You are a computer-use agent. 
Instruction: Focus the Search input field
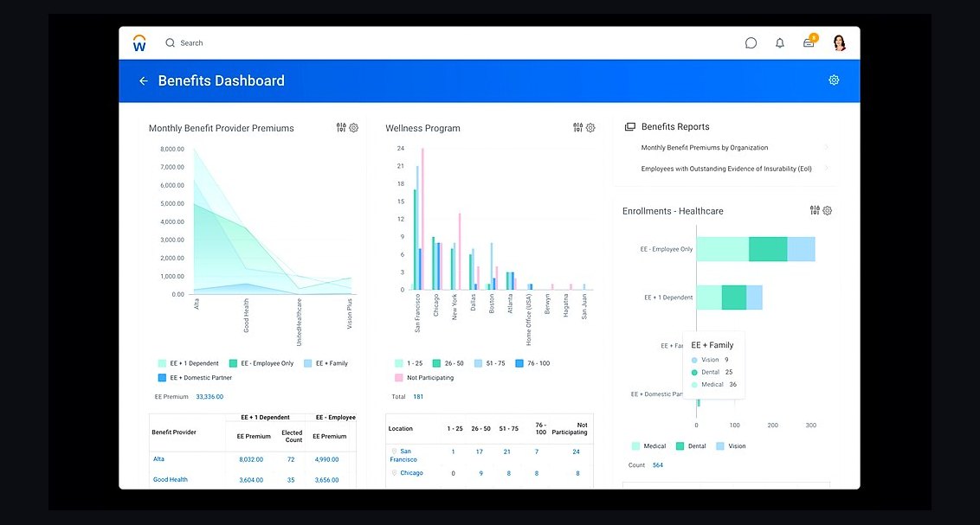(x=191, y=43)
